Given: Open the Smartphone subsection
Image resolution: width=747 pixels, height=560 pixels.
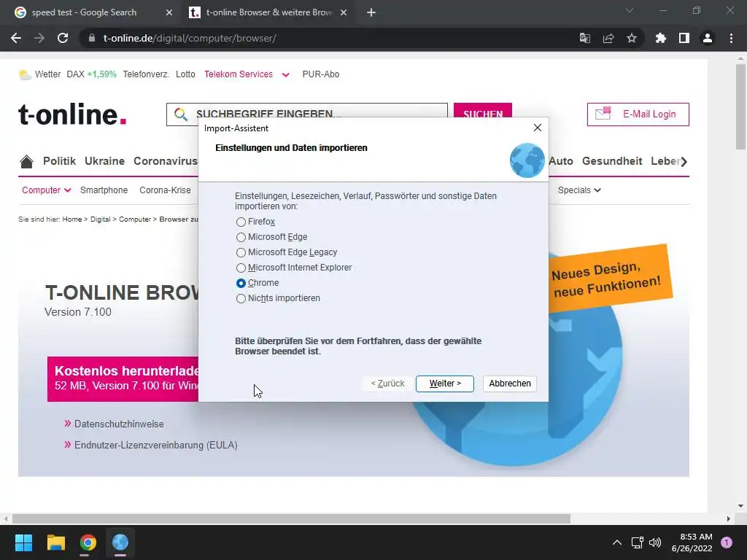Looking at the screenshot, I should coord(104,190).
